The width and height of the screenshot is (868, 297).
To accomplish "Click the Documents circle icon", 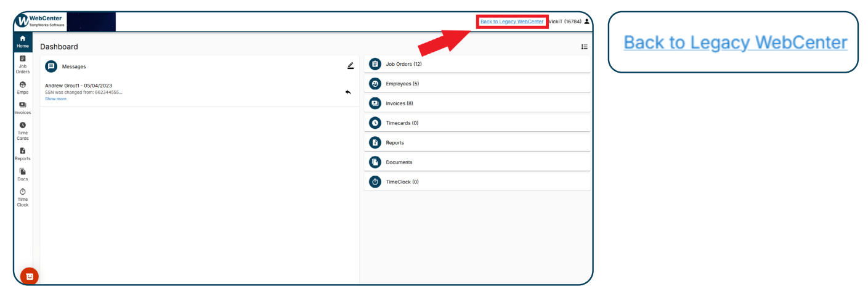I will click(375, 162).
